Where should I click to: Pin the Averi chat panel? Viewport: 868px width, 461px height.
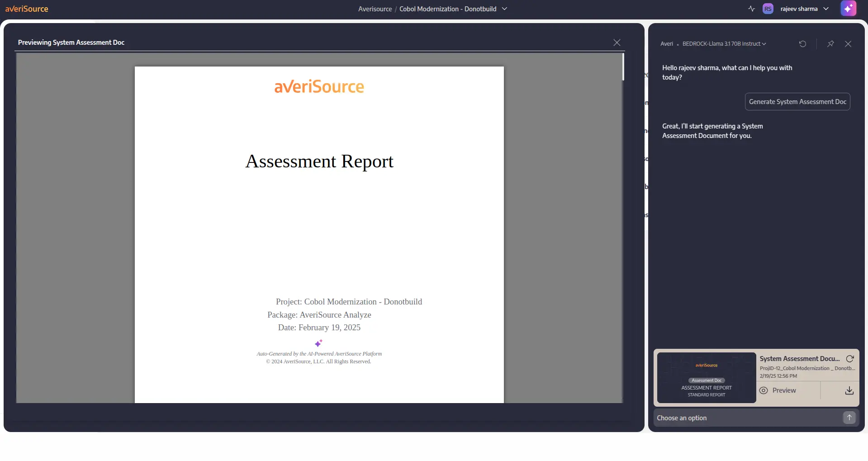click(830, 44)
